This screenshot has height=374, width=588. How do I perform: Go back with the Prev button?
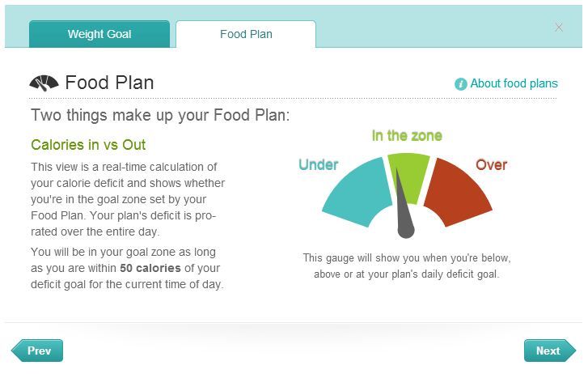37,351
